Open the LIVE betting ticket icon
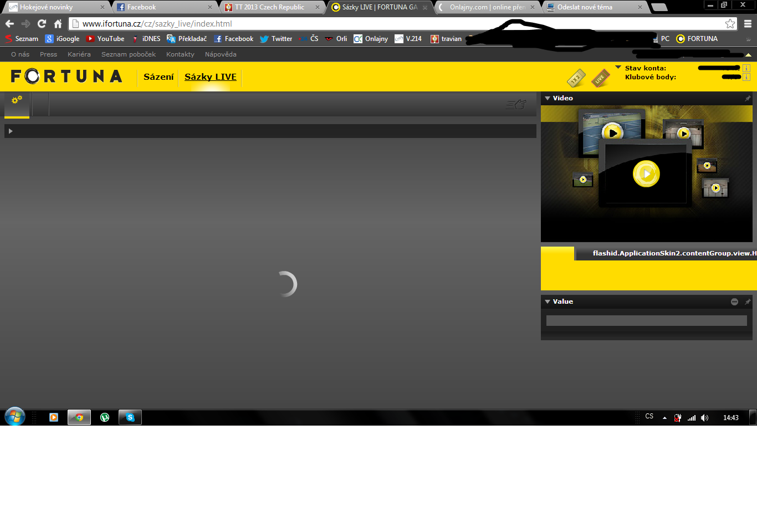This screenshot has height=532, width=757. 600,78
